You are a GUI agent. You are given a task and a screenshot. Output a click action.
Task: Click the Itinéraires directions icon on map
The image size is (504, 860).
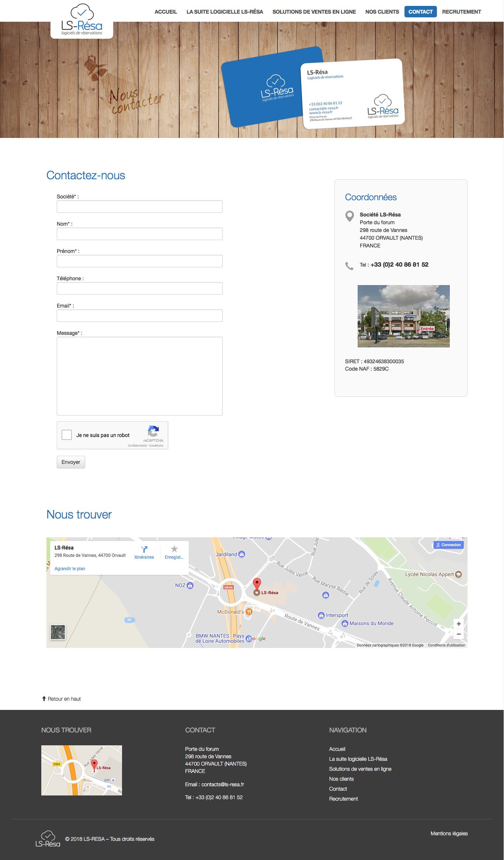point(144,549)
